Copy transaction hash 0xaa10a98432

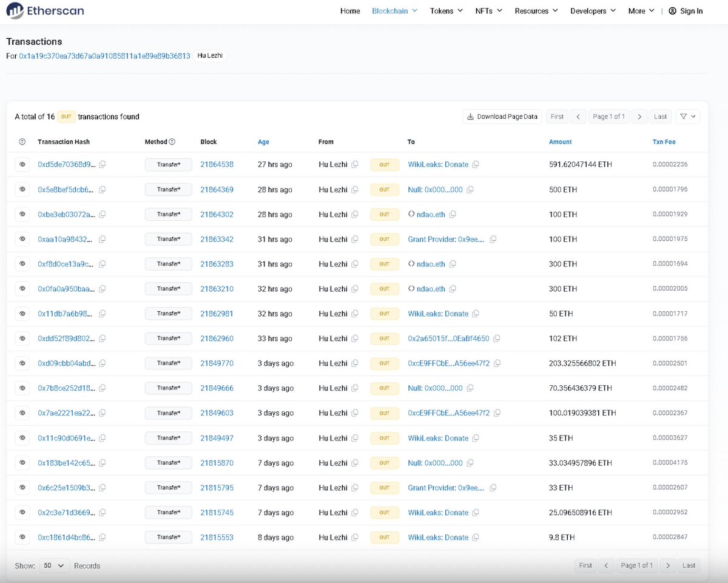103,239
